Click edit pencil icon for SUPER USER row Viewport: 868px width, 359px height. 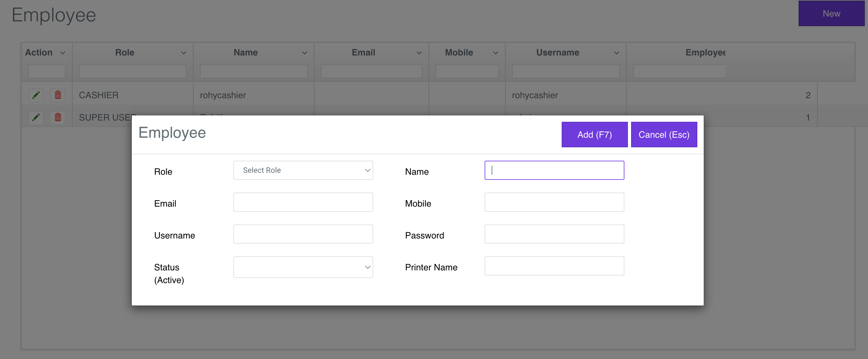point(36,117)
